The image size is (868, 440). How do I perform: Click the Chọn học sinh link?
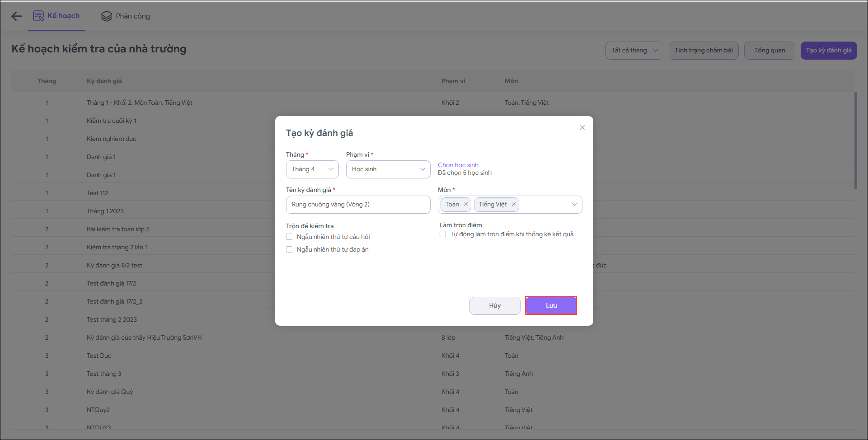coord(458,165)
